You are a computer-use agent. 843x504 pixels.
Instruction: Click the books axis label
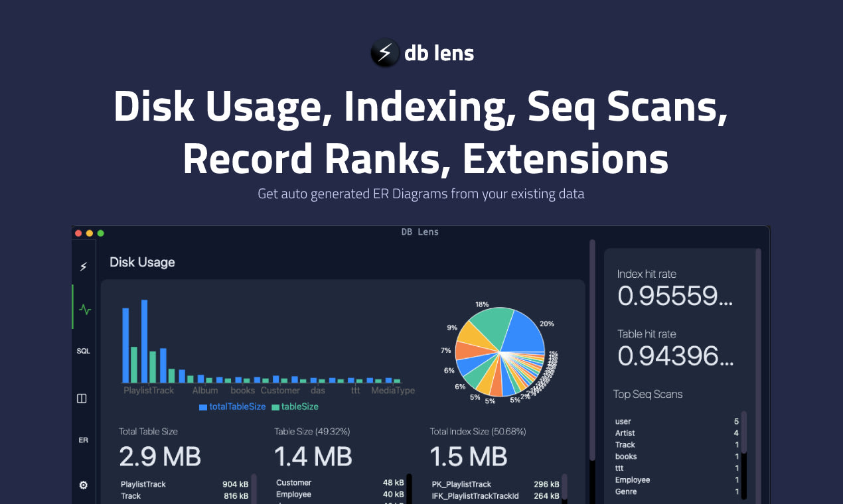242,391
